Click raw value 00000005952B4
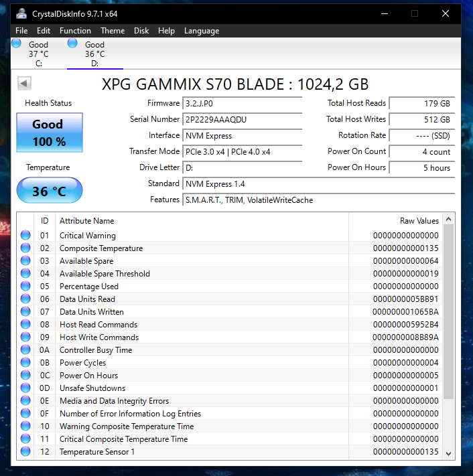 click(405, 325)
